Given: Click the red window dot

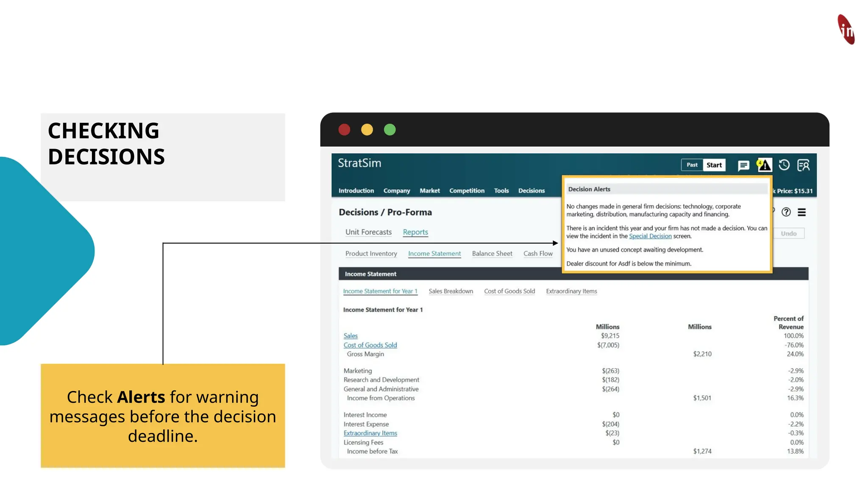Looking at the screenshot, I should pyautogui.click(x=344, y=130).
